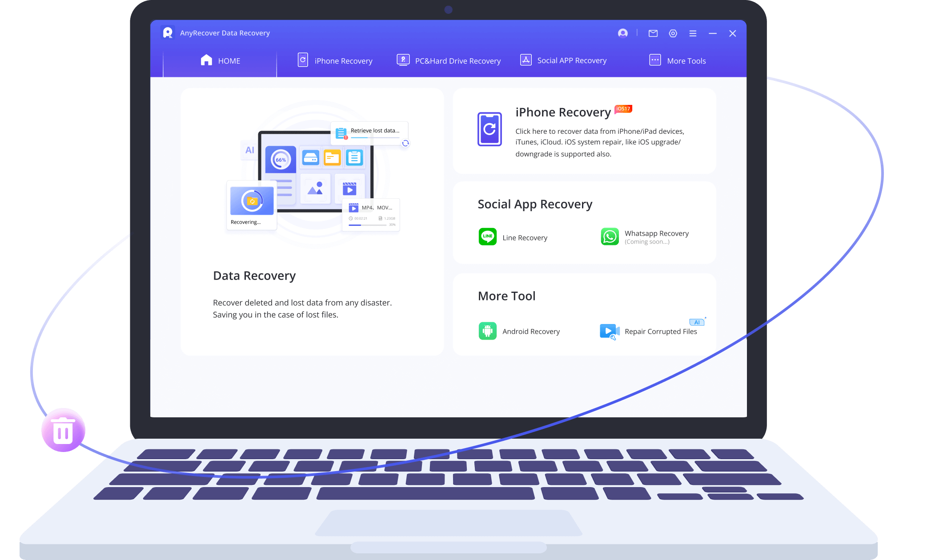Screen dimensions: 927x560
Task: Minimize the AnyRecover window
Action: coord(713,33)
